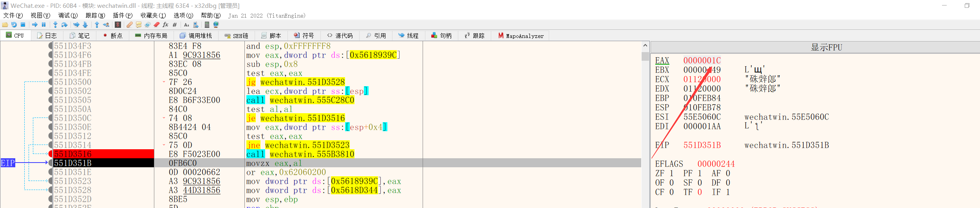Click the Patches bandage icon

tap(130, 25)
